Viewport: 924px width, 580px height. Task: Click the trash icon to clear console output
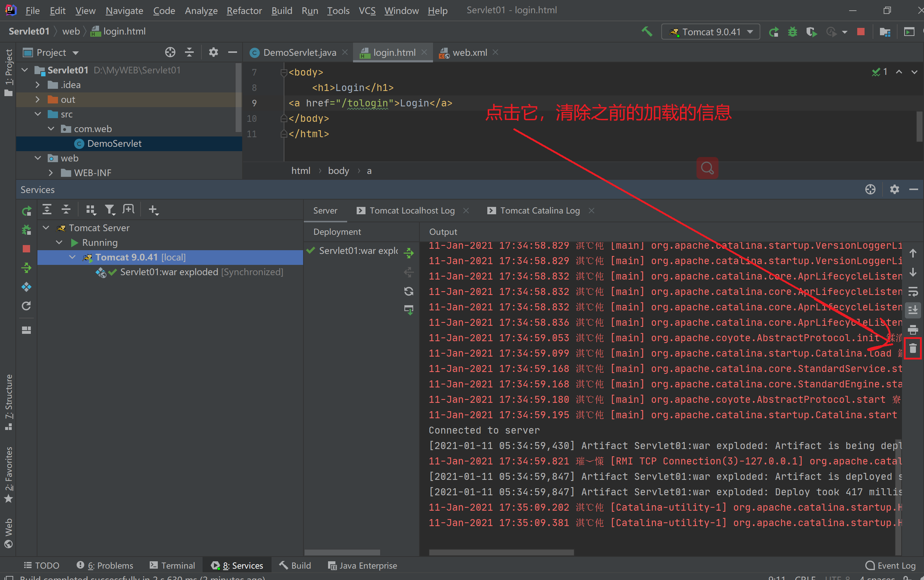pyautogui.click(x=913, y=348)
